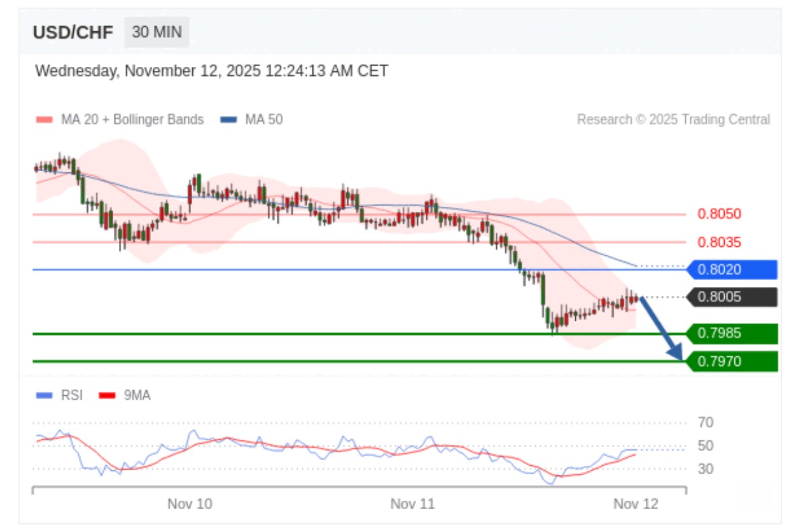The height and width of the screenshot is (532, 803).
Task: Toggle the MA 20 + Bollinger Bands legend
Action: pyautogui.click(x=132, y=120)
